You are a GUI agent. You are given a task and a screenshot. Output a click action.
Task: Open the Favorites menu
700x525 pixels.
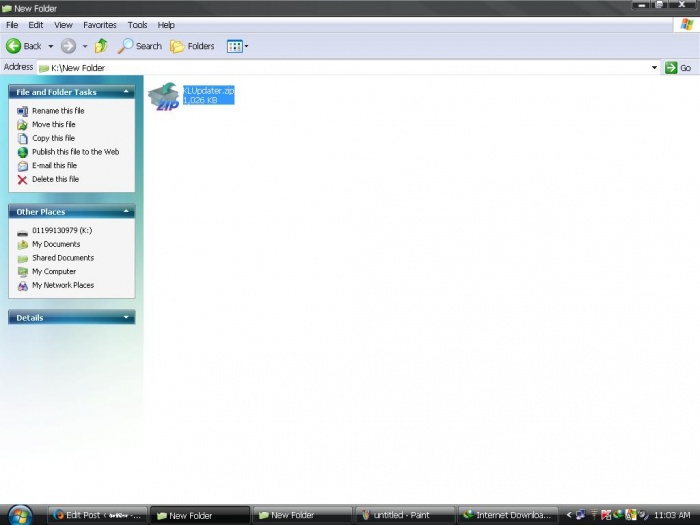coord(100,25)
